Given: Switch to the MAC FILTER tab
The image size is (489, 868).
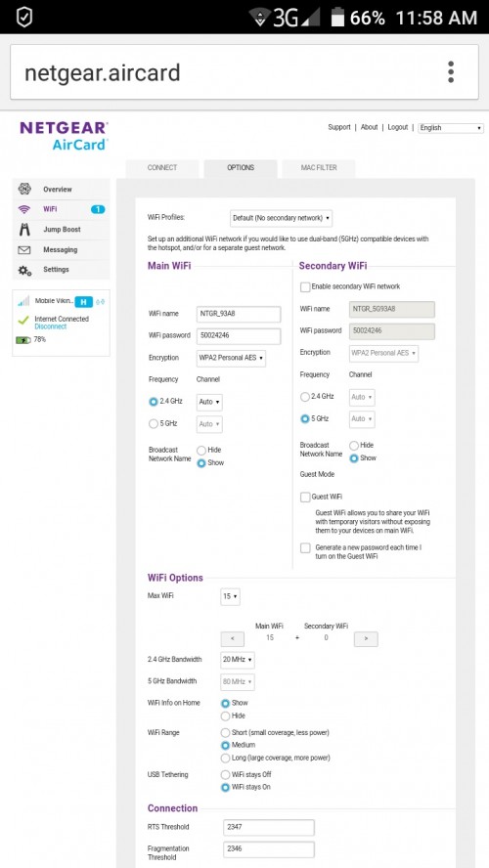Looking at the screenshot, I should tap(319, 168).
